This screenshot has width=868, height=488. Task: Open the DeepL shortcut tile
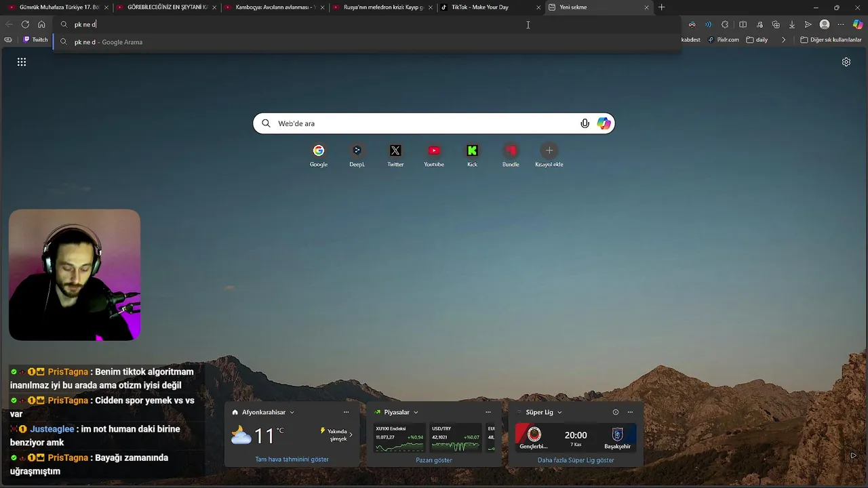[357, 155]
